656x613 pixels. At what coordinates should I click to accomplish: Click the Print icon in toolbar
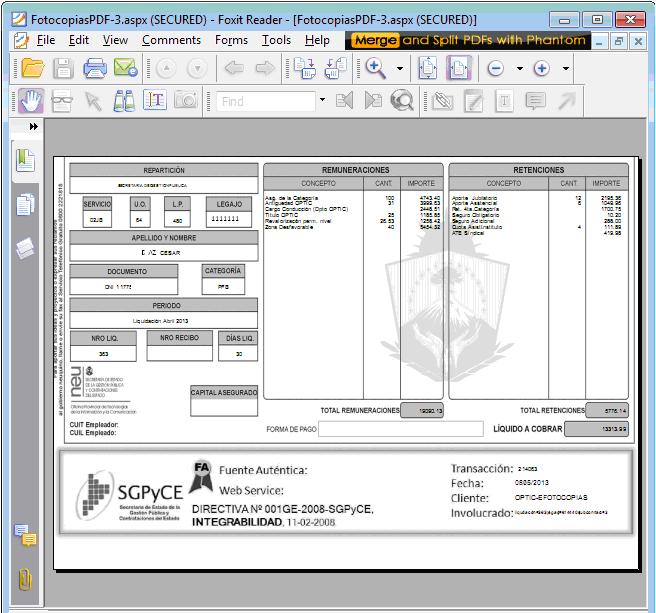(x=95, y=69)
